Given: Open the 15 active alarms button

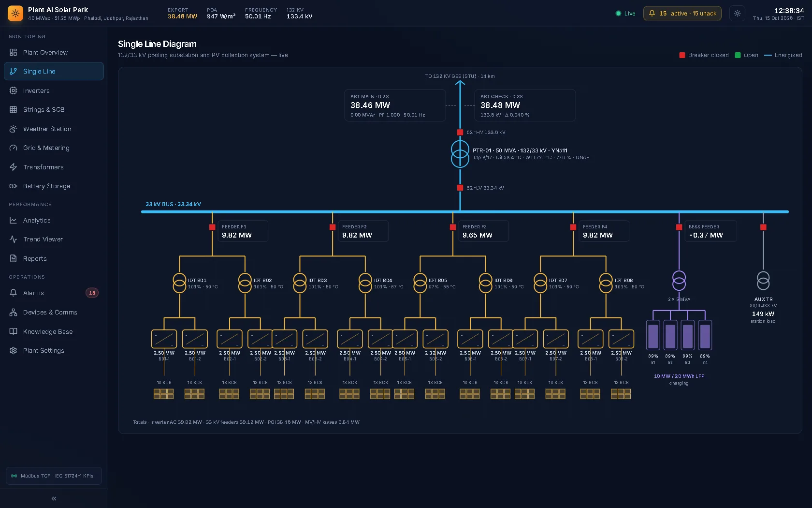Looking at the screenshot, I should point(682,14).
